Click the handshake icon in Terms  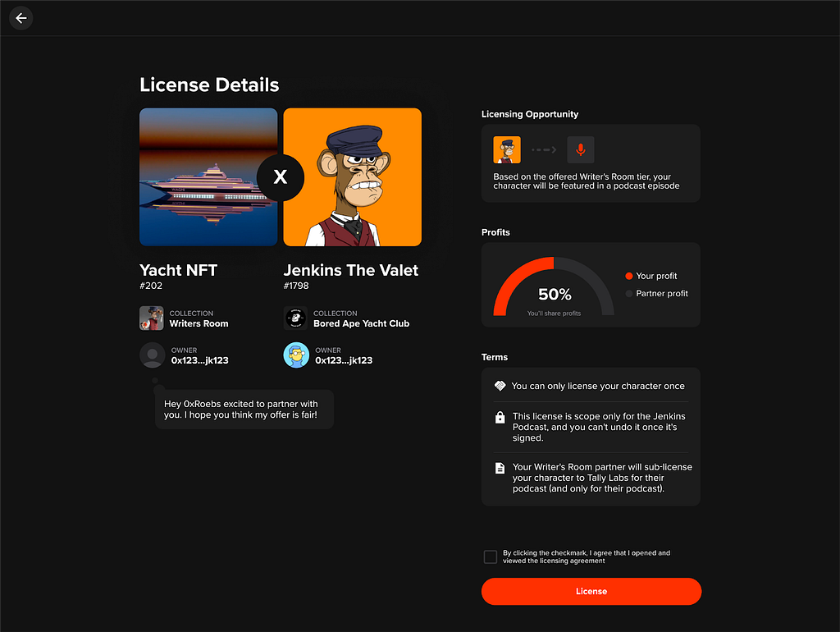click(x=500, y=386)
